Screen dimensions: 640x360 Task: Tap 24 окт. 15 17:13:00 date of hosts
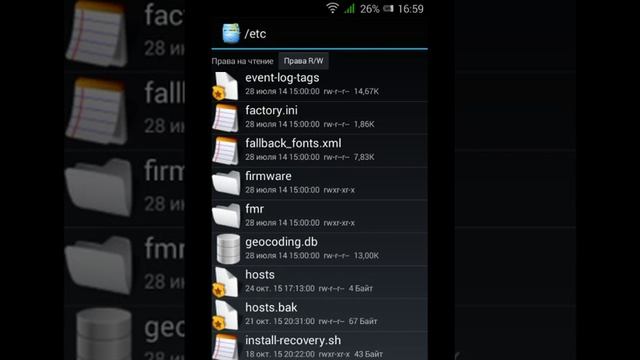pyautogui.click(x=280, y=289)
